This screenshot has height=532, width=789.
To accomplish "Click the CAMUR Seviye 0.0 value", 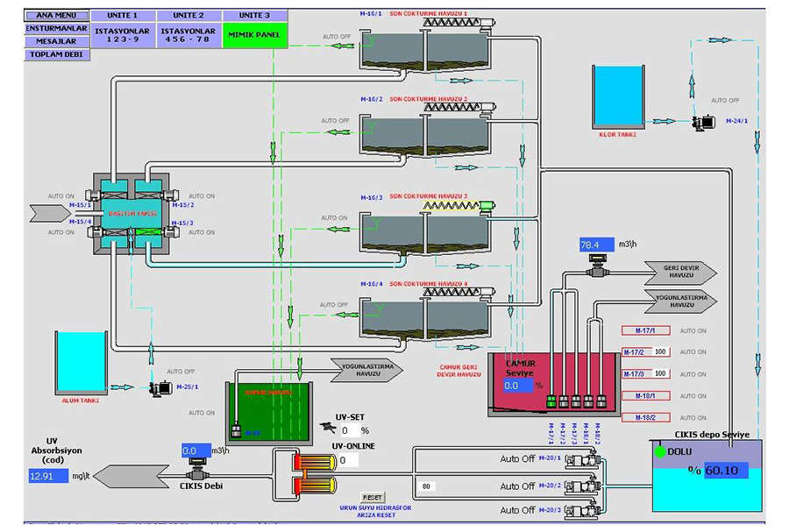I will pos(518,386).
